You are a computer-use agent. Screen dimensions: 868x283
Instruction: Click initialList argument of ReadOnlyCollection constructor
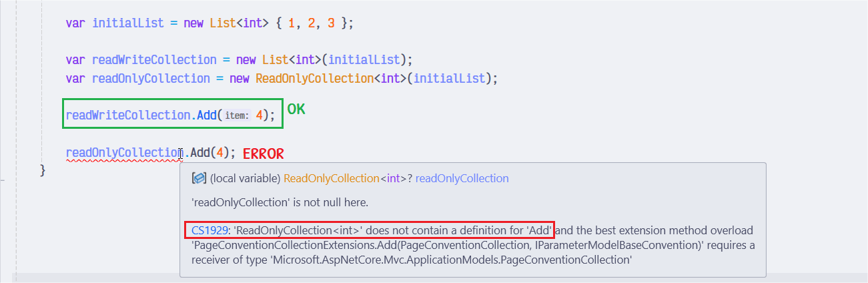(449, 78)
